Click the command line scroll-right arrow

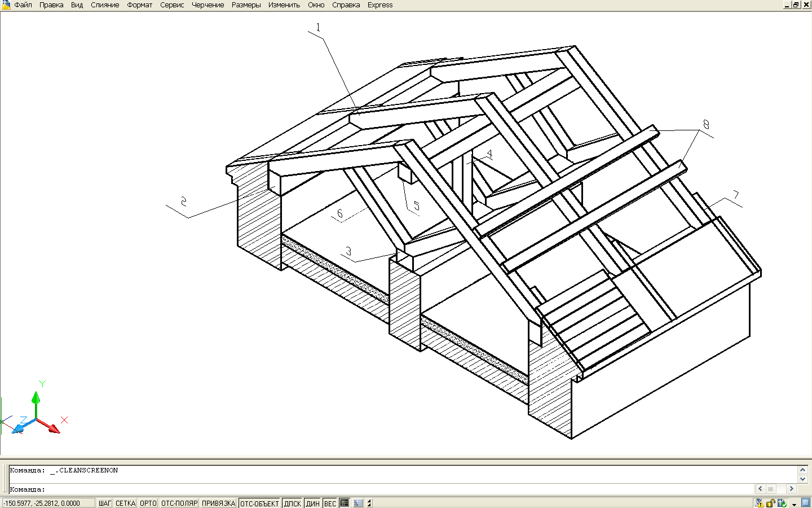click(792, 489)
